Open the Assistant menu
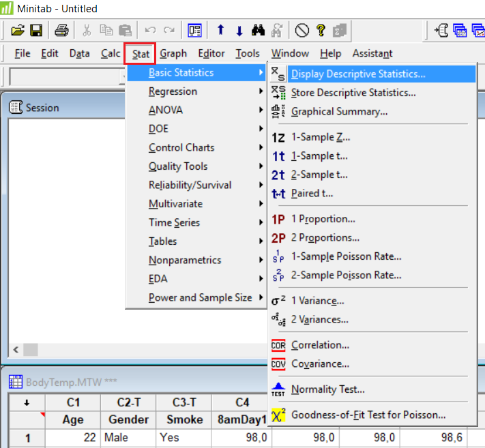485x448 pixels. coord(372,53)
